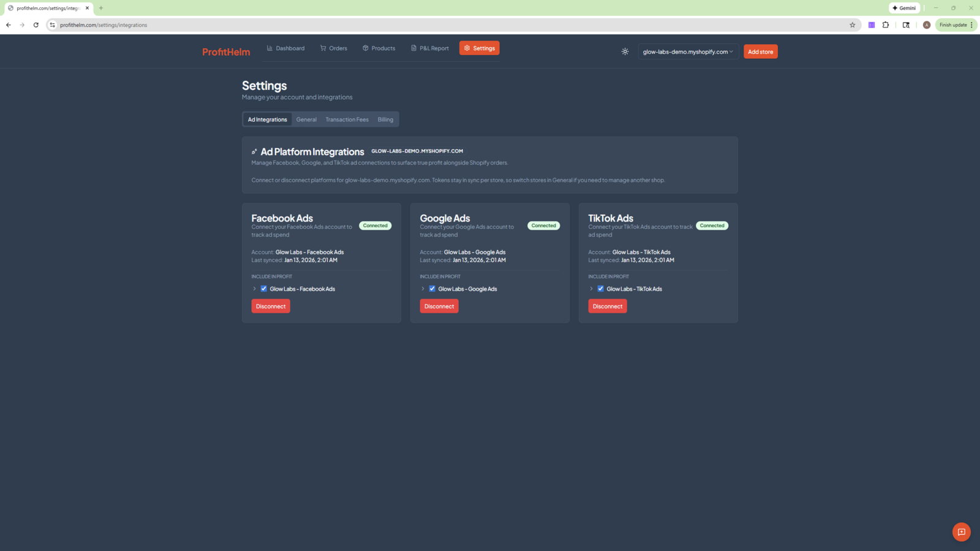Click the browser forward arrow
The image size is (980, 551).
tap(22, 25)
